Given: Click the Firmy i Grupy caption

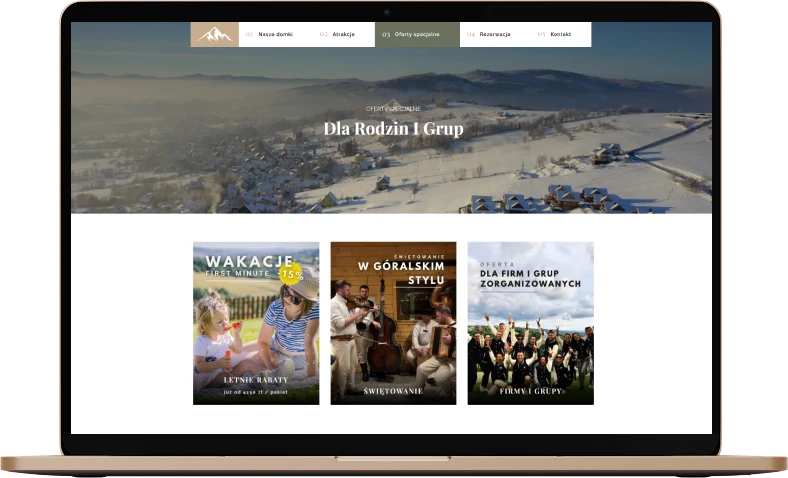Looking at the screenshot, I should pos(530,391).
